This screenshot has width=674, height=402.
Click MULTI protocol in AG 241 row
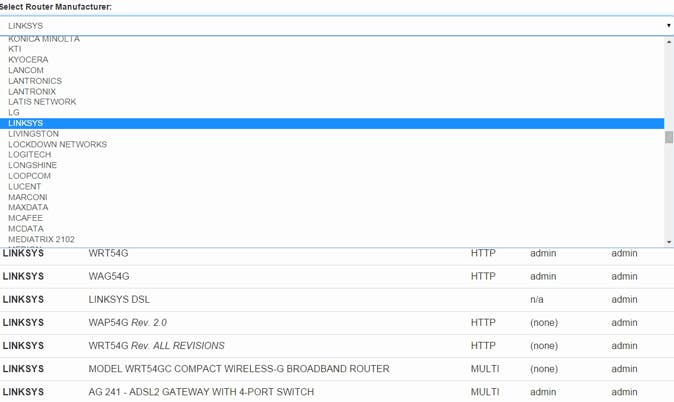(485, 392)
